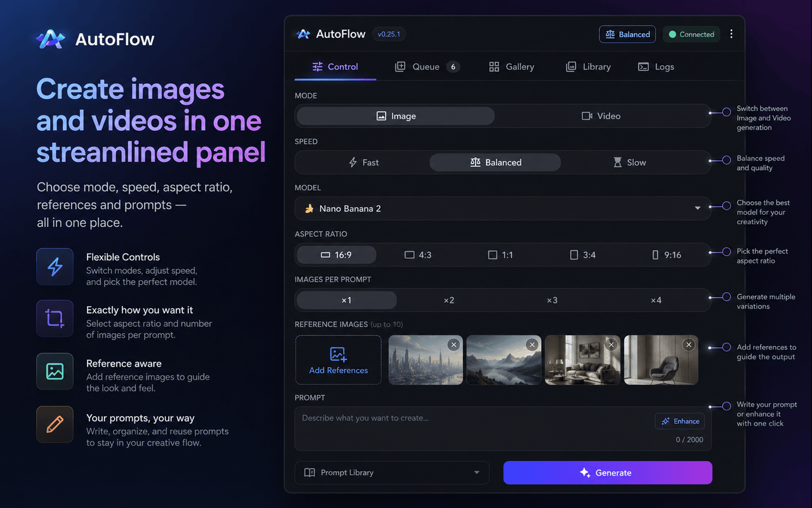
Task: Show the Logs tab
Action: [656, 67]
